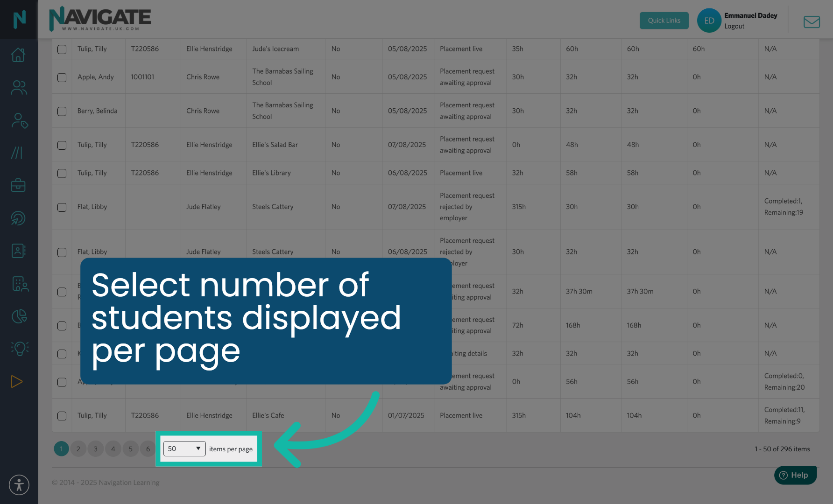Tick the checkbox for Berry, Belinda's row

coord(62,111)
